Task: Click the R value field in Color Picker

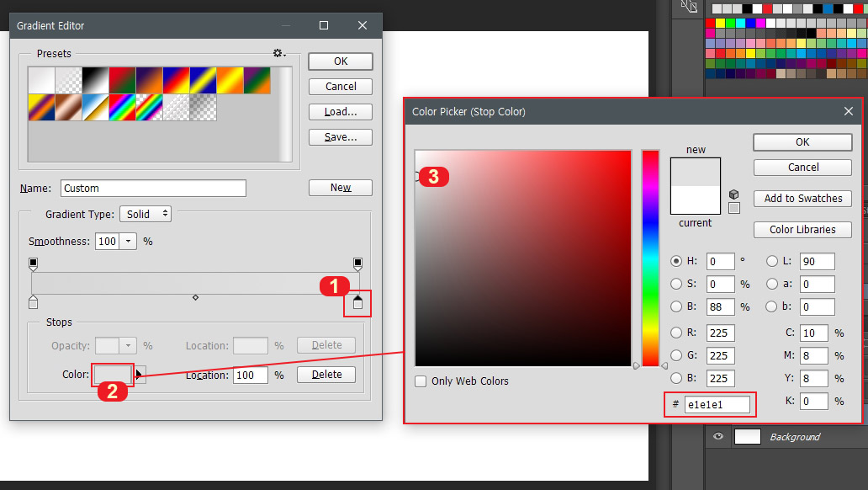Action: 720,333
